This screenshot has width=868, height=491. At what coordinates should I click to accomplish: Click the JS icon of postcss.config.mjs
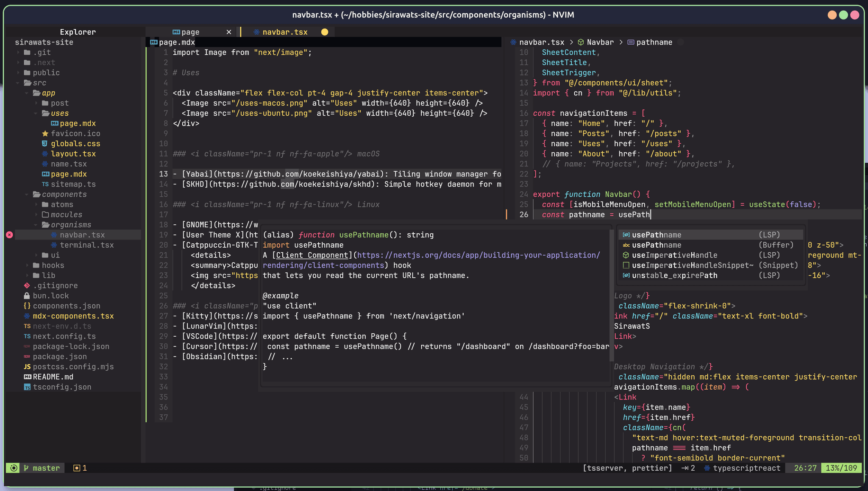click(27, 367)
